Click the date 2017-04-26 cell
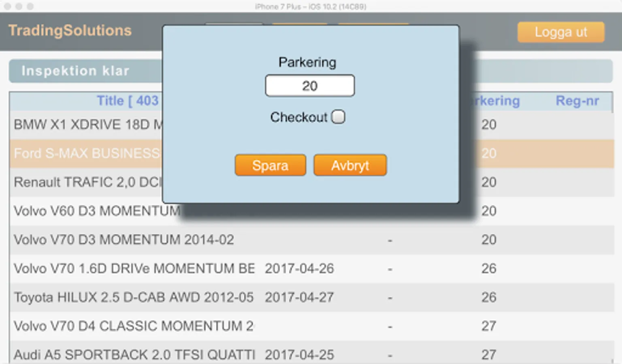The height and width of the screenshot is (364, 622). click(x=299, y=268)
